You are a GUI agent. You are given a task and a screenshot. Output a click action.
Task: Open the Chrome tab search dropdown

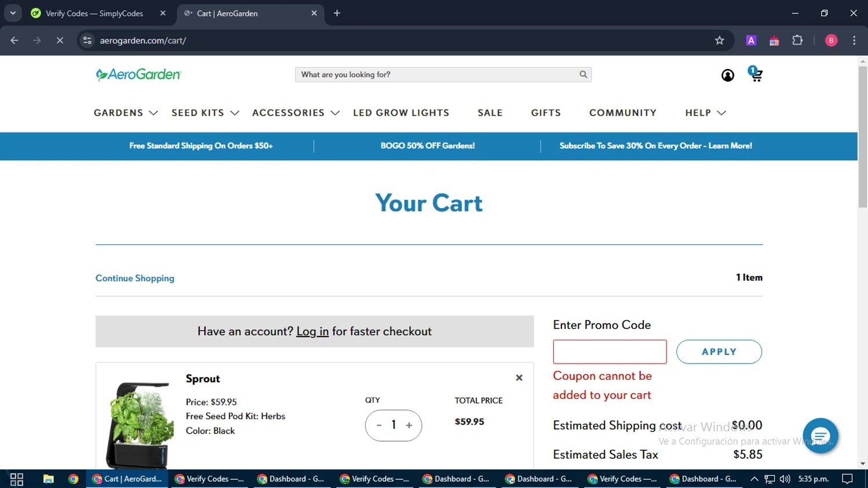click(13, 13)
